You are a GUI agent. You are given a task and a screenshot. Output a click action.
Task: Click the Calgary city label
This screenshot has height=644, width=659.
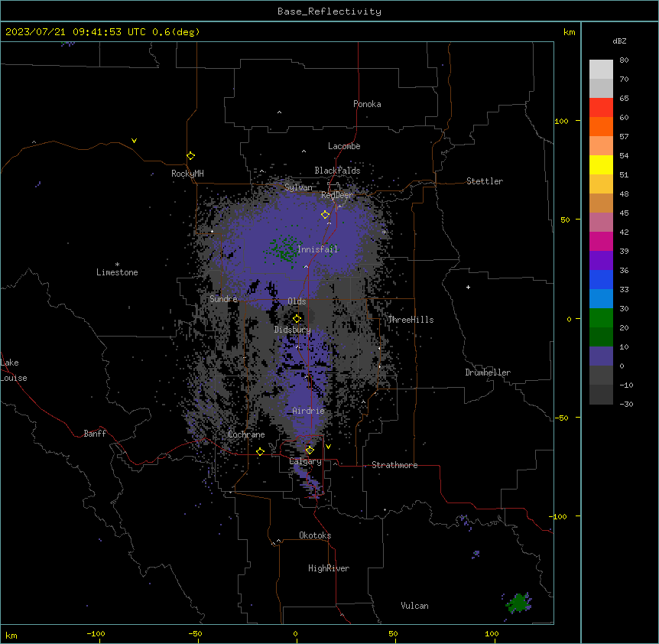coord(306,461)
